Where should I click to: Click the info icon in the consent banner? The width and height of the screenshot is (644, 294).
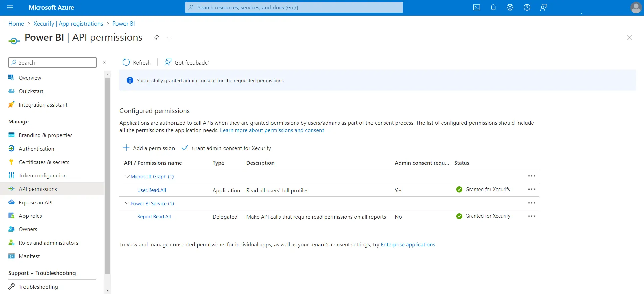[130, 80]
